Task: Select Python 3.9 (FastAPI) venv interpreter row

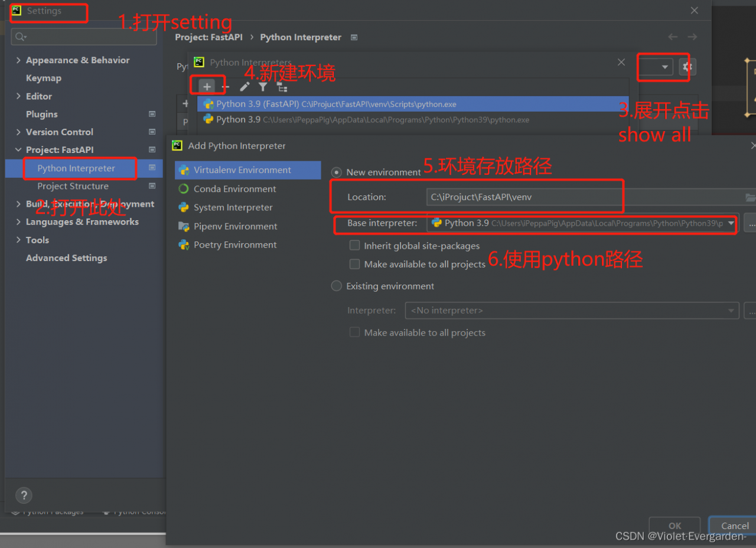Action: [x=413, y=104]
